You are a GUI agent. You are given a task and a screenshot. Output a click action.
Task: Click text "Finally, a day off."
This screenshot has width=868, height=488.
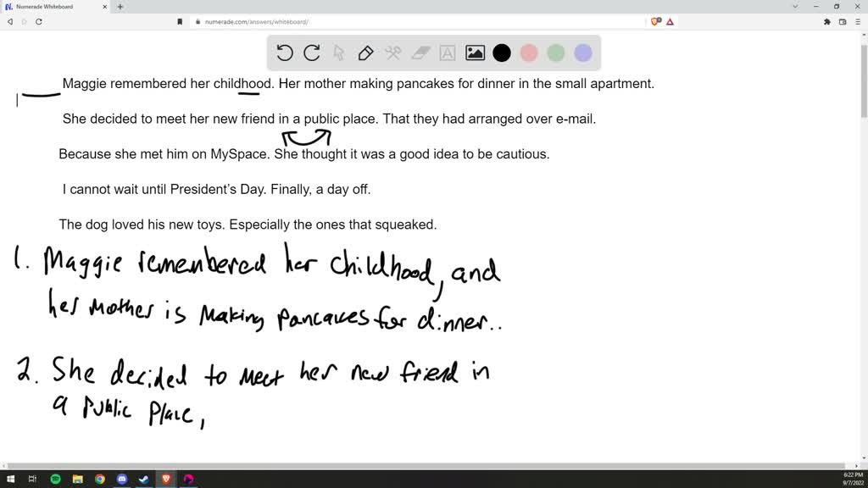[x=320, y=189]
